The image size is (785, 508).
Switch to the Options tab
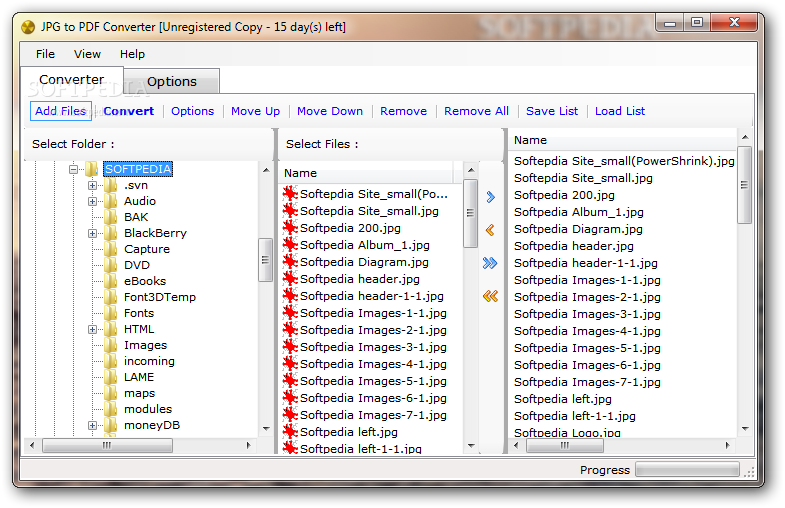172,82
